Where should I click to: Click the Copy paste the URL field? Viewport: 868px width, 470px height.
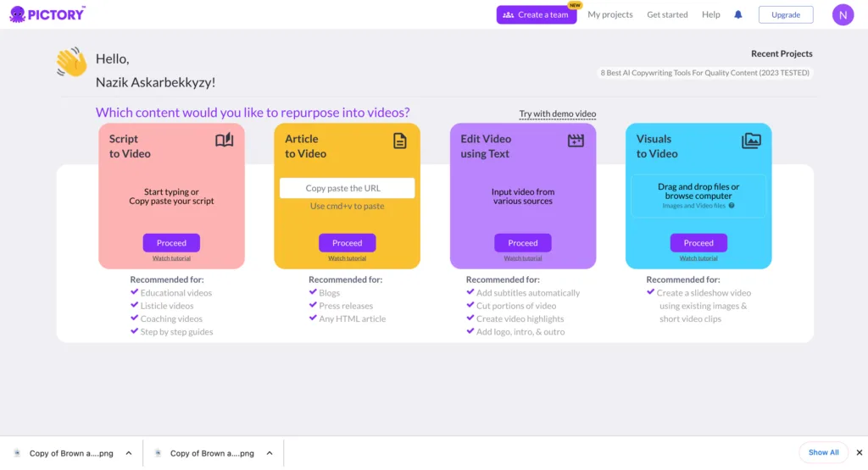(347, 188)
